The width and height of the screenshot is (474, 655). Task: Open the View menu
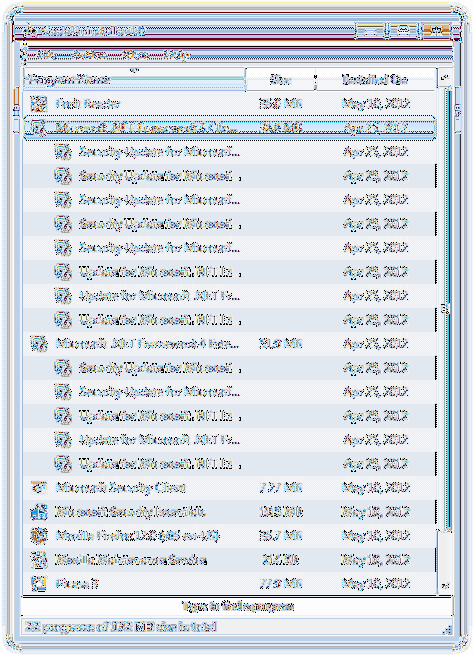pos(134,54)
